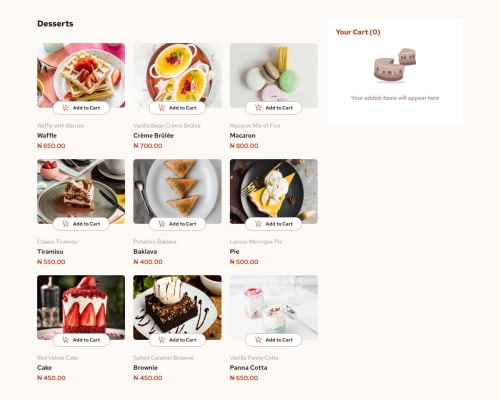Add the Lemon Meringue Pie to cart

(274, 224)
